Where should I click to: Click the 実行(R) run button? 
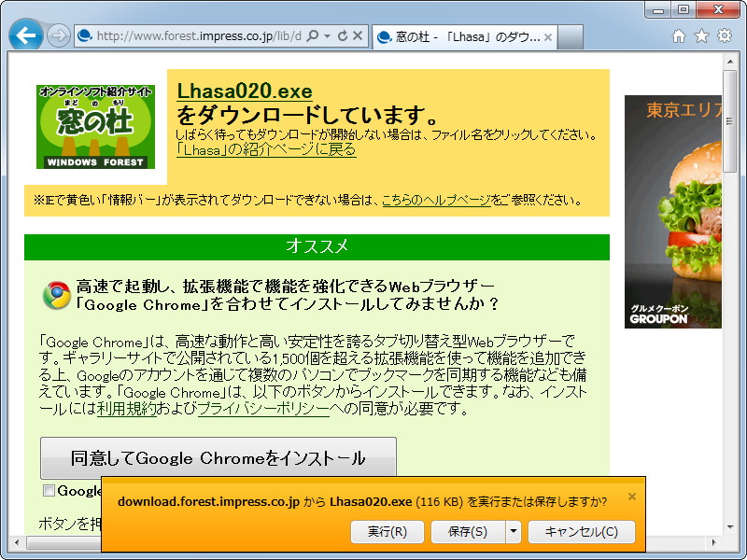[x=388, y=532]
